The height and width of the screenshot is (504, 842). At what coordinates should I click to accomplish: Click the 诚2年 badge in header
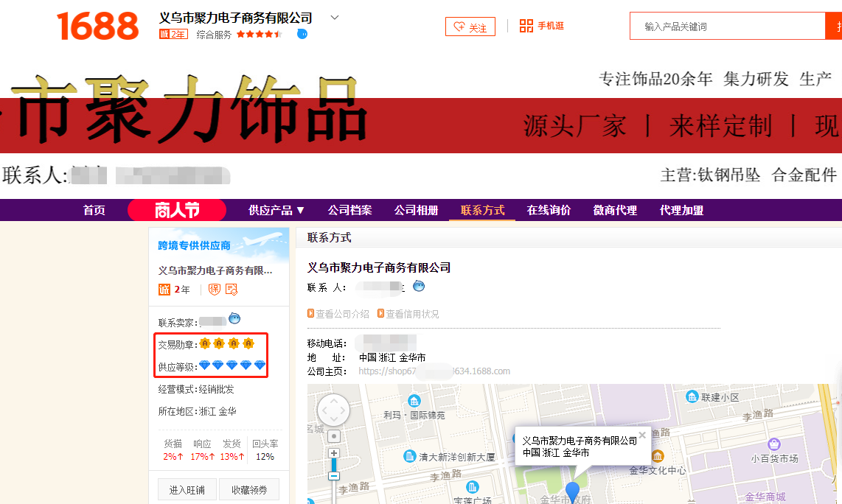pos(173,35)
